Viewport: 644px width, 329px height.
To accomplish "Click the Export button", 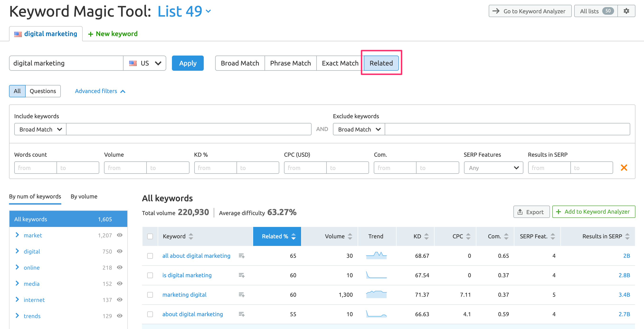I will point(531,212).
